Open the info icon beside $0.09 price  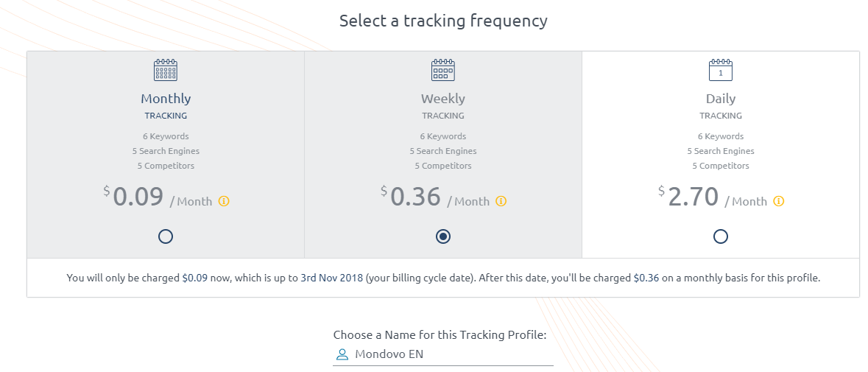point(224,201)
